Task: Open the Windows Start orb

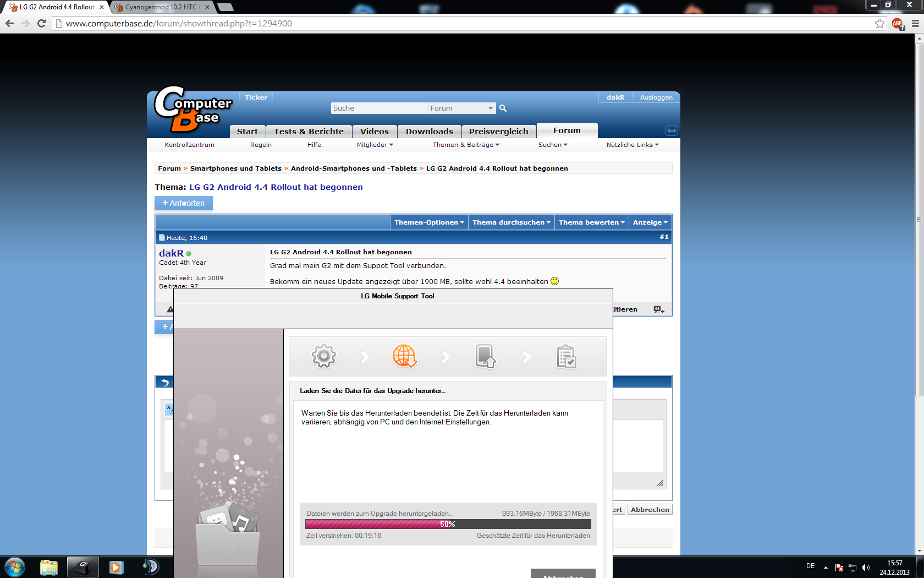Action: coord(15,567)
